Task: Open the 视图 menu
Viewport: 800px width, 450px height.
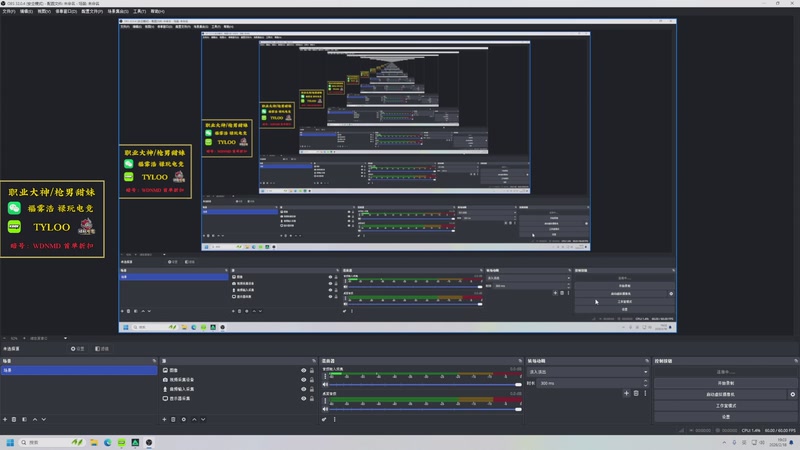Action: point(44,11)
